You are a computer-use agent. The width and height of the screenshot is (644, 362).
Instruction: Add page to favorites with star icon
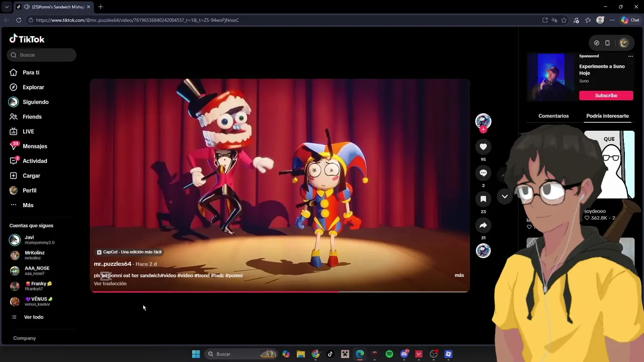tap(564, 20)
